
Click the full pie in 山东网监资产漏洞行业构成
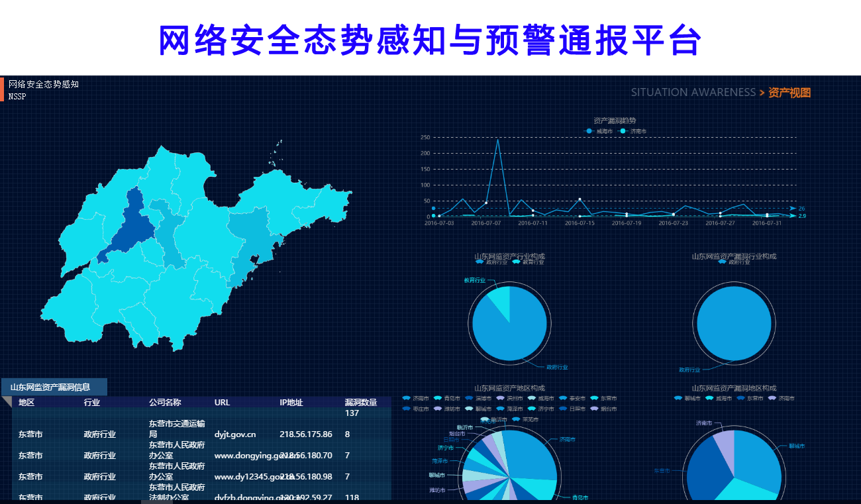point(734,323)
